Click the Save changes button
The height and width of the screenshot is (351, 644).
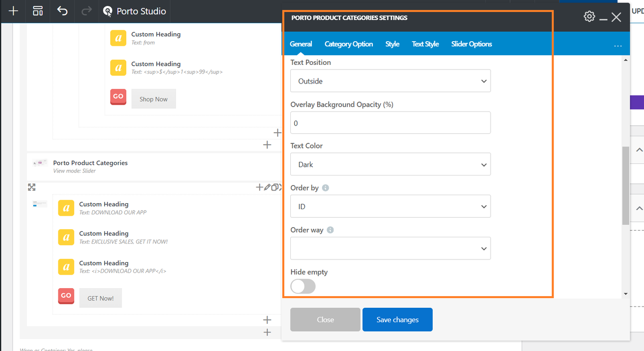397,319
